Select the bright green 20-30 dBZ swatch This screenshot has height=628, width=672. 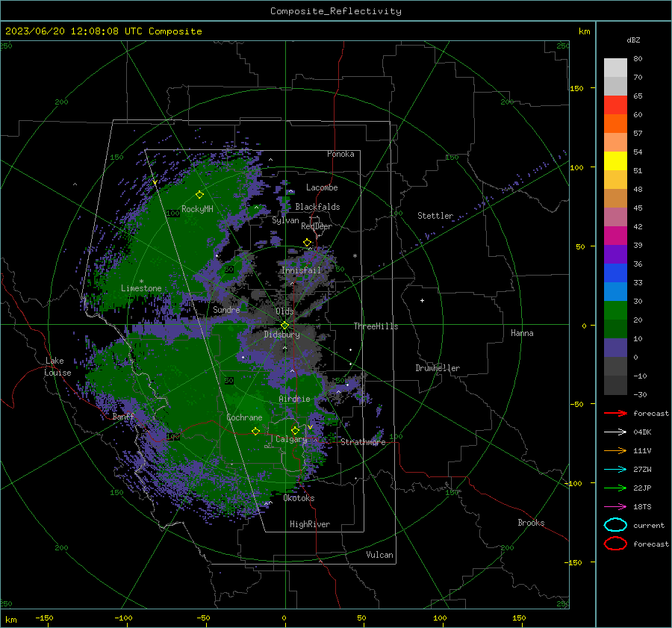pos(615,311)
